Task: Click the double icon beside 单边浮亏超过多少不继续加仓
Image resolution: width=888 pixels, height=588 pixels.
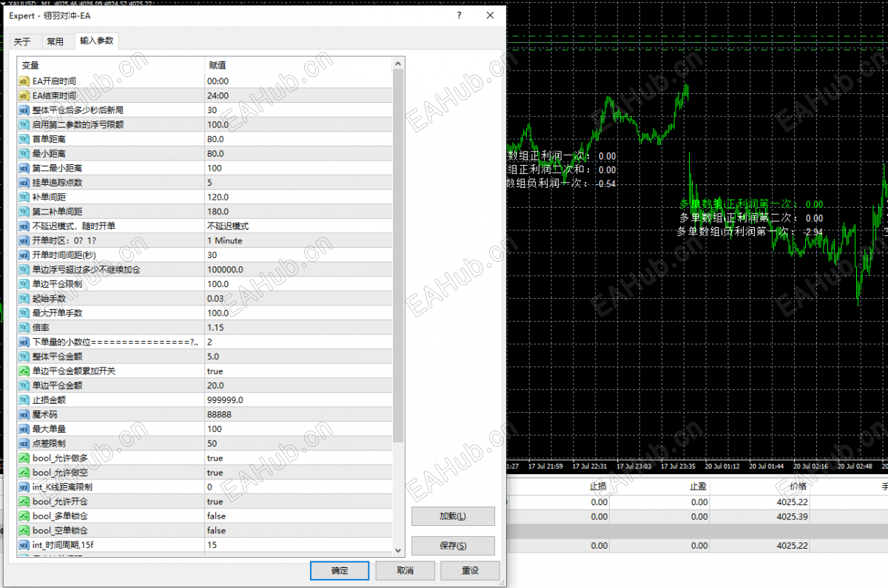Action: [24, 269]
